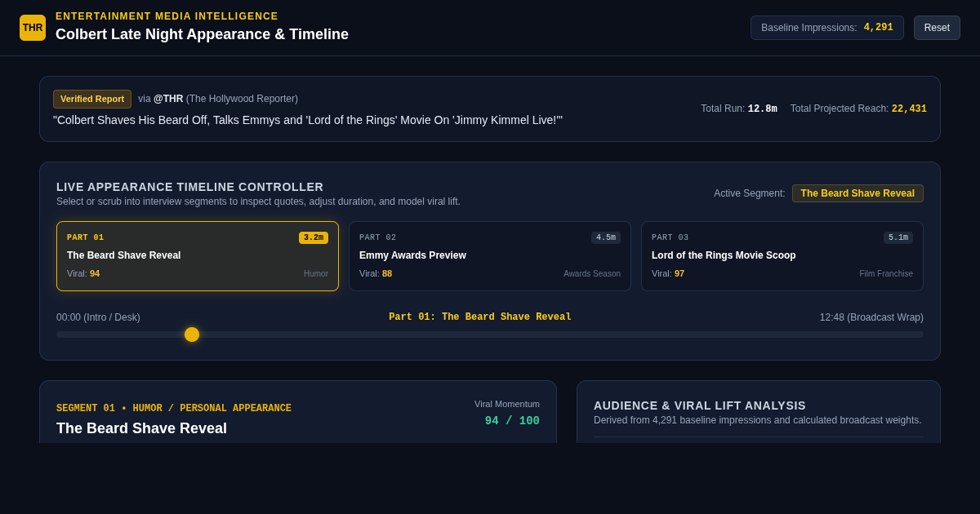Image resolution: width=980 pixels, height=514 pixels.
Task: Click the Viral: 88 score
Action: coord(376,273)
